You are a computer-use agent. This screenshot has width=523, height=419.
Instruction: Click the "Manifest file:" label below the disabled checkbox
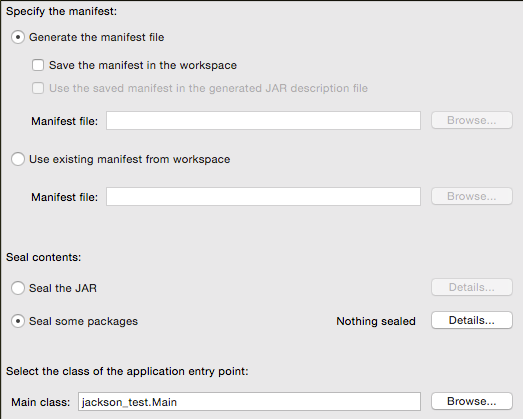point(65,121)
